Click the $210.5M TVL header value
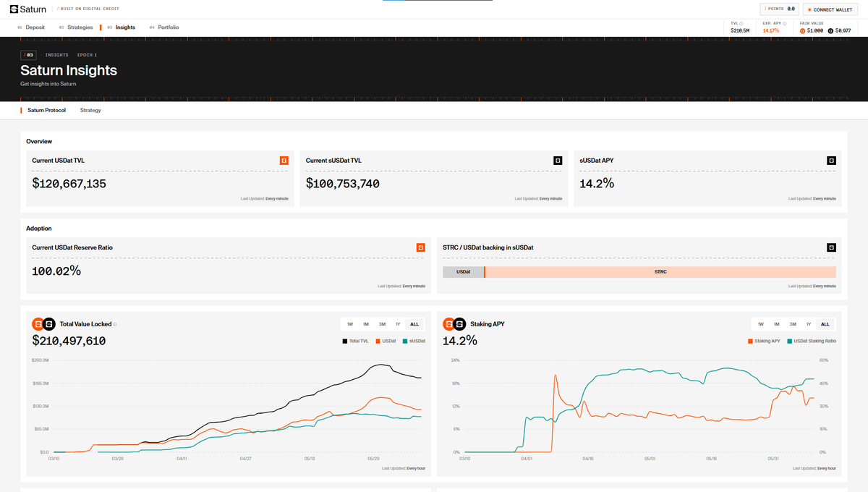 click(741, 30)
